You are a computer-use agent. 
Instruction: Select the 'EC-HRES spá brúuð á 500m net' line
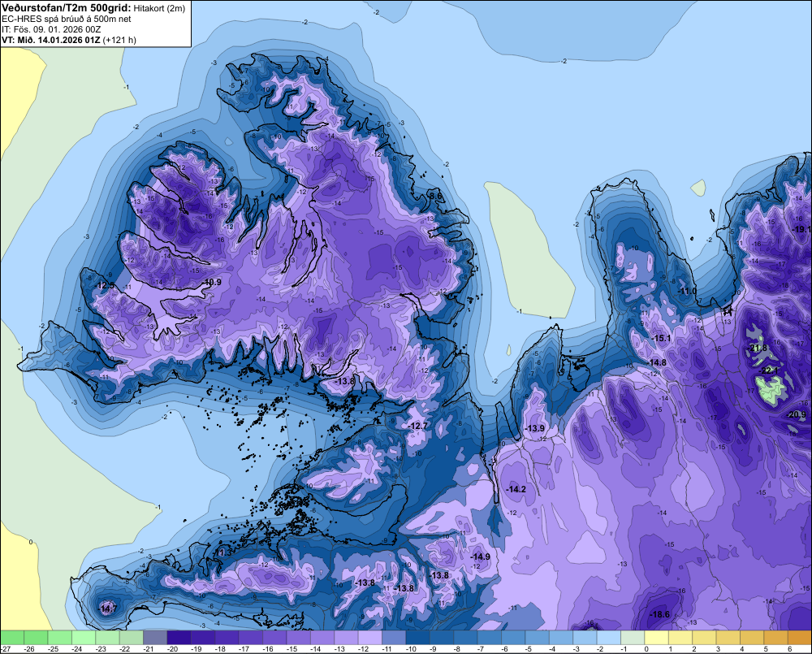tap(67, 19)
